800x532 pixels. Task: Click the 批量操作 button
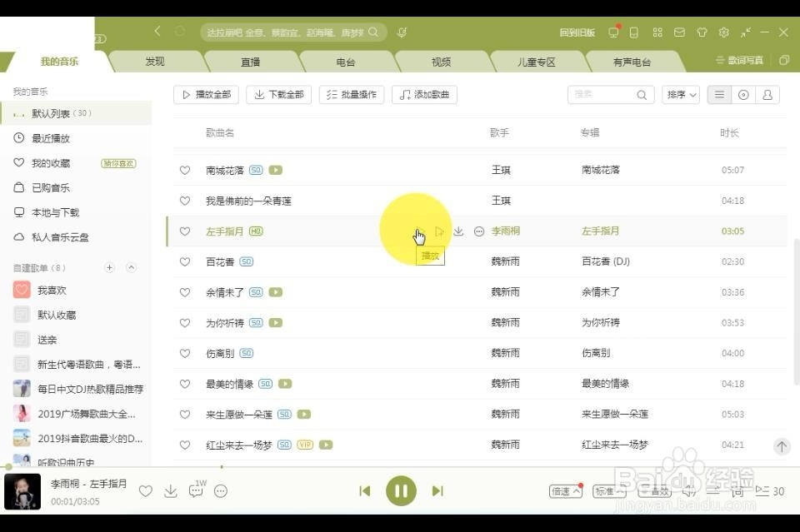[x=352, y=95]
